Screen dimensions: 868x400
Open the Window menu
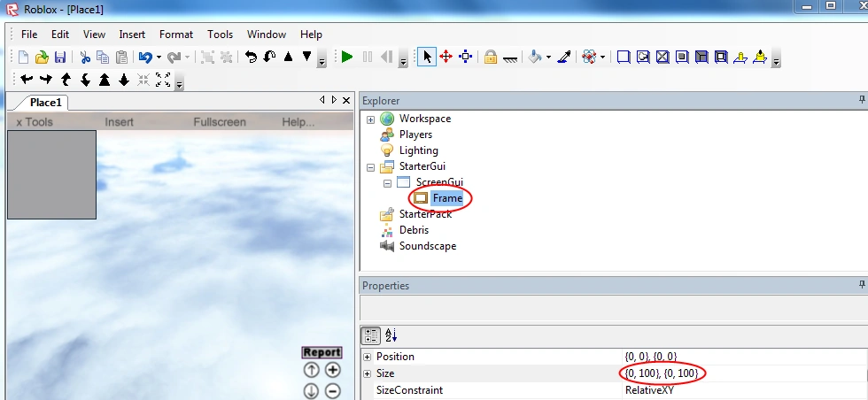tap(267, 35)
